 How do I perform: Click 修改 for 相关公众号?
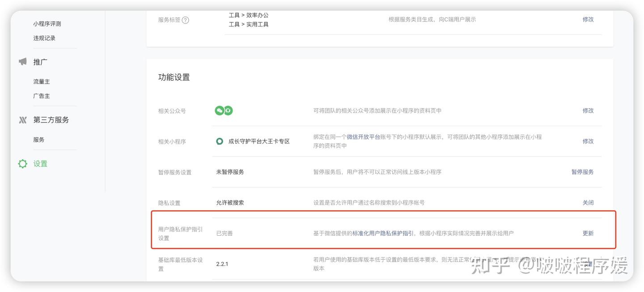coord(587,110)
